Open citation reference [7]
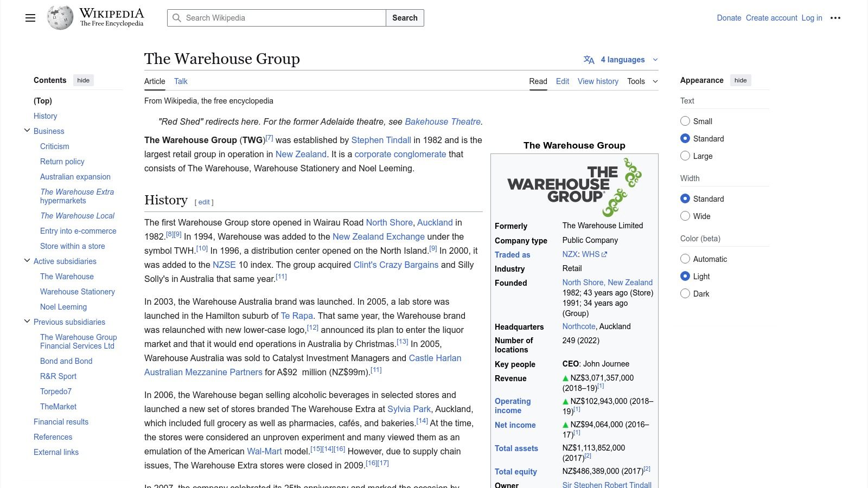Image resolution: width=868 pixels, height=488 pixels. pyautogui.click(x=270, y=138)
